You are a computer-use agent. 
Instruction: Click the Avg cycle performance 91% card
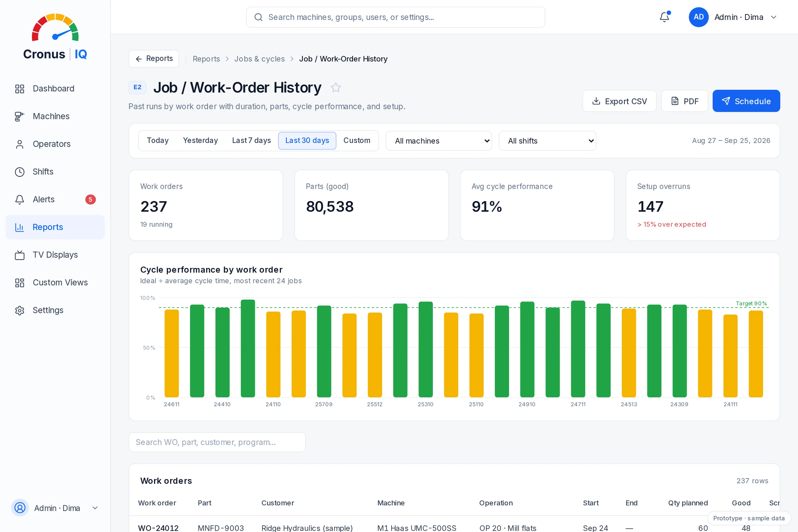tap(537, 205)
